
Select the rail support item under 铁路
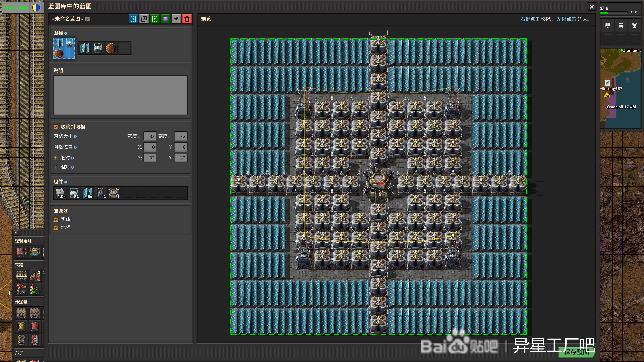coord(21,289)
